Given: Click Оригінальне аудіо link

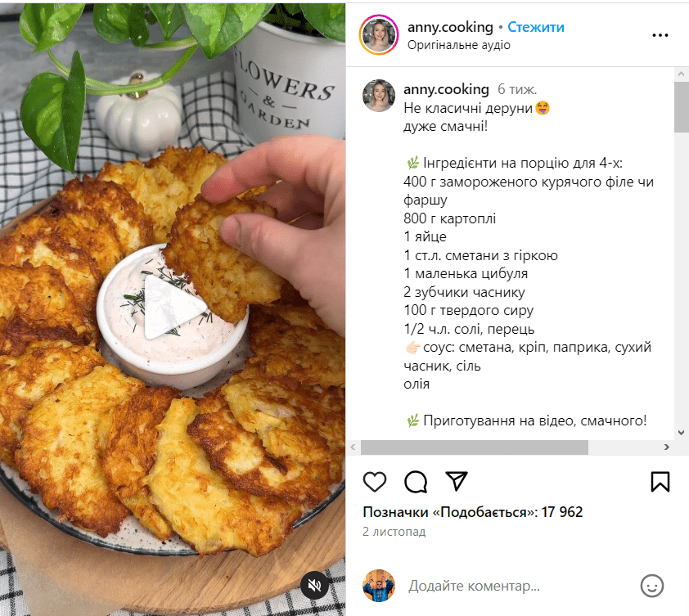Looking at the screenshot, I should [x=459, y=45].
